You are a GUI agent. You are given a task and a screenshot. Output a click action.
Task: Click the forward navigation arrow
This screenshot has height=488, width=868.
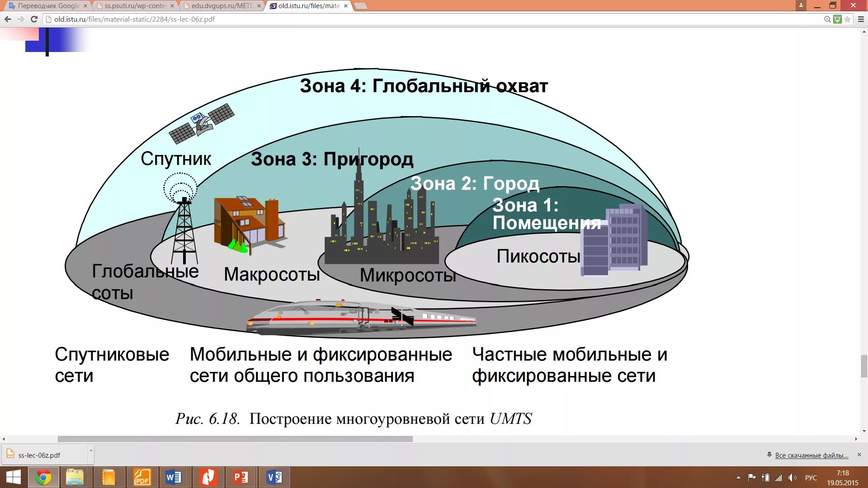pyautogui.click(x=21, y=19)
